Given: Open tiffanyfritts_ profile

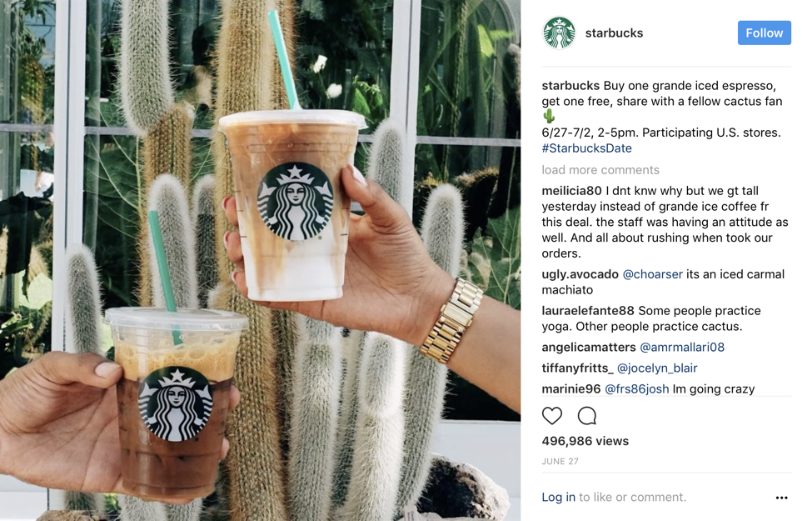Looking at the screenshot, I should pyautogui.click(x=577, y=368).
